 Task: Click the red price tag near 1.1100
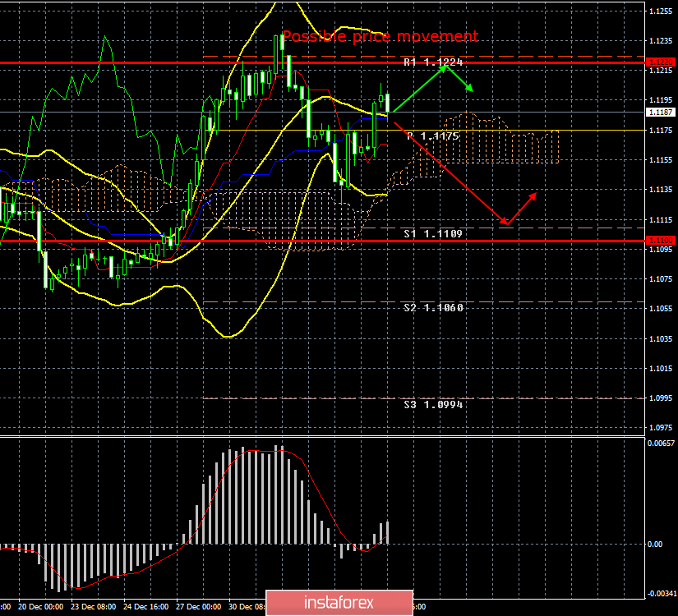[x=660, y=241]
